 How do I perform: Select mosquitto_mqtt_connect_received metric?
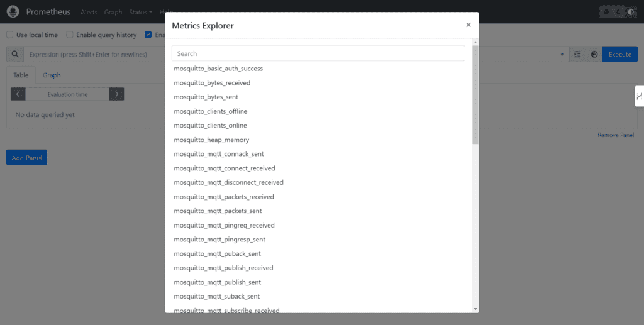pyautogui.click(x=225, y=168)
